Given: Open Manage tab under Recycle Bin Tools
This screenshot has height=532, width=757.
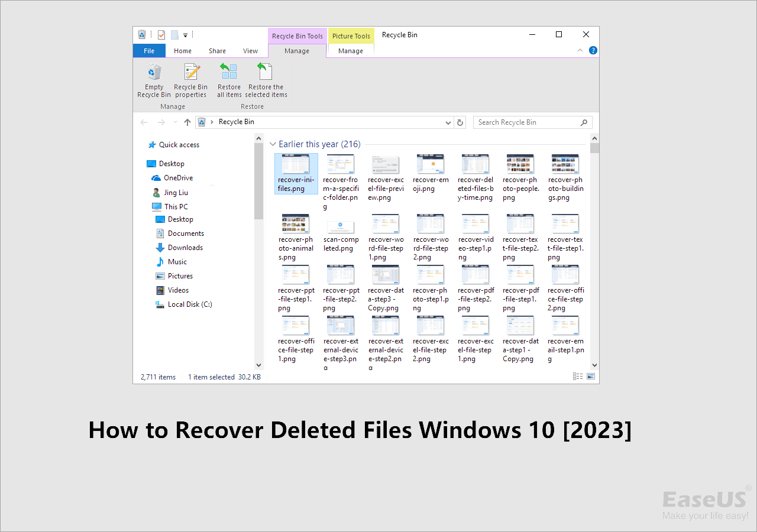Looking at the screenshot, I should tap(297, 51).
